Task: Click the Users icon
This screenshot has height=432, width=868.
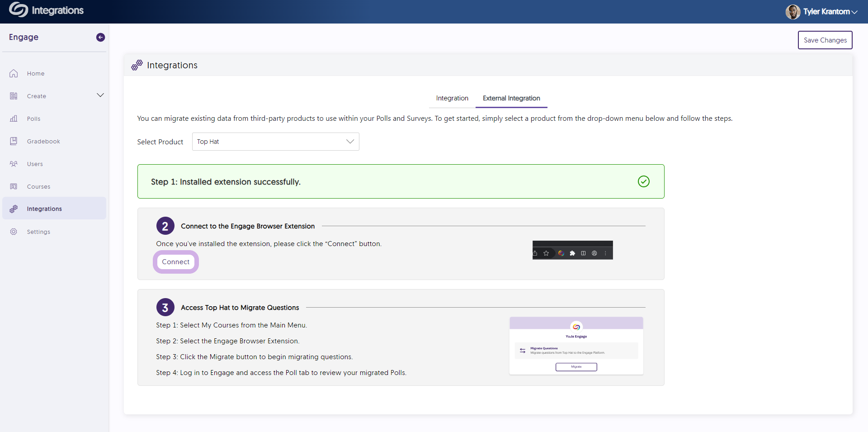Action: pyautogui.click(x=14, y=164)
